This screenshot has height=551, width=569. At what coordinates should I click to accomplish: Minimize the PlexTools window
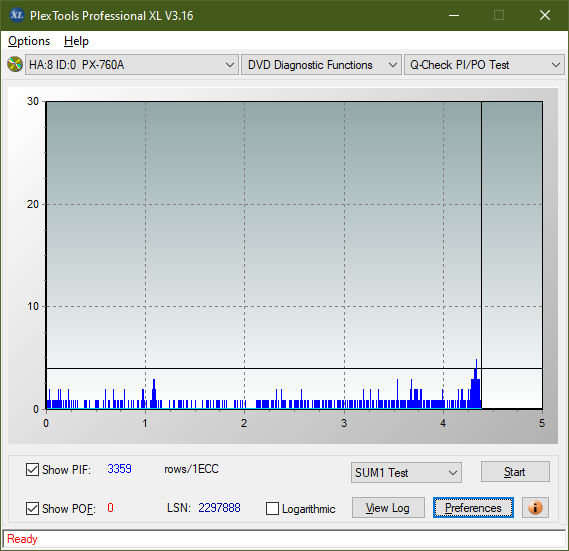point(454,16)
